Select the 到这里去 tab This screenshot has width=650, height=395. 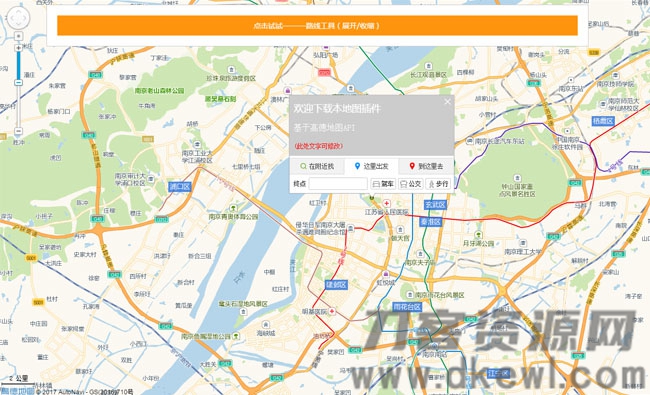(426, 166)
